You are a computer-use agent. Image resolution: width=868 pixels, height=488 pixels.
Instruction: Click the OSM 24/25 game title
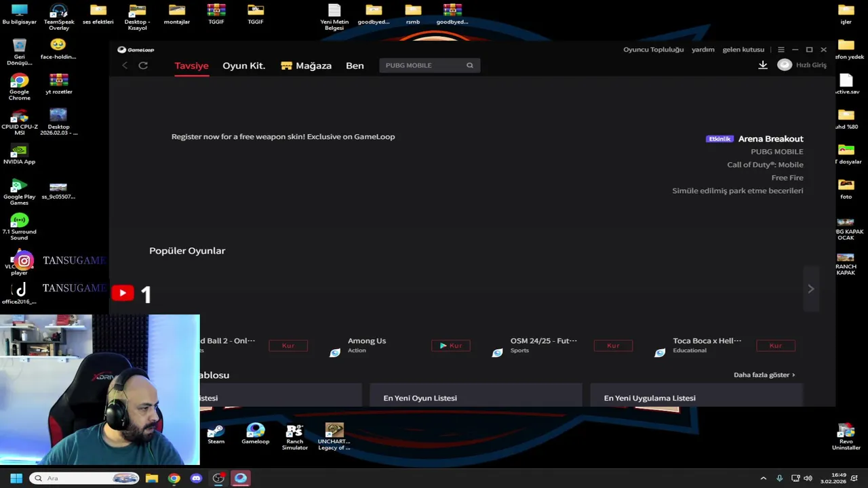click(x=544, y=341)
